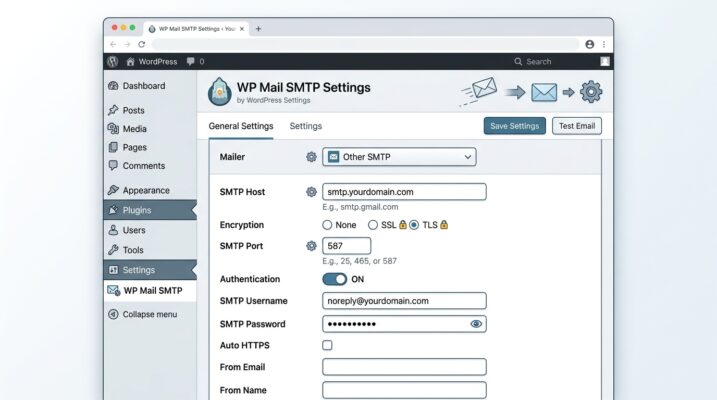Screen dimensions: 717x400
Task: Click the From Name input field
Action: (404, 390)
